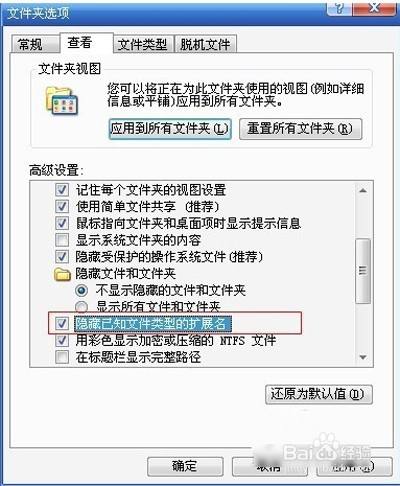Screen dimensions: 400x486
Task: Toggle 用彩色显示加密或压缩的 NTFS 文件
Action: [x=62, y=340]
